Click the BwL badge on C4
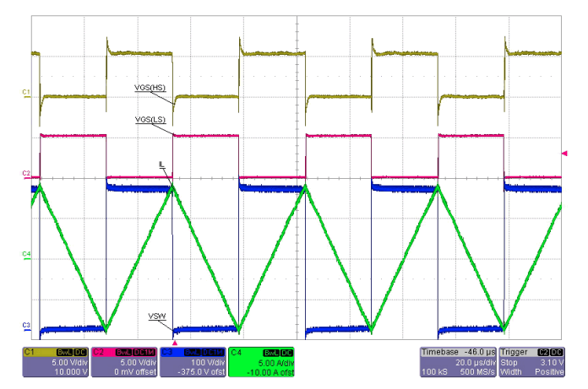Screen dimensions: 588x389 click(271, 353)
